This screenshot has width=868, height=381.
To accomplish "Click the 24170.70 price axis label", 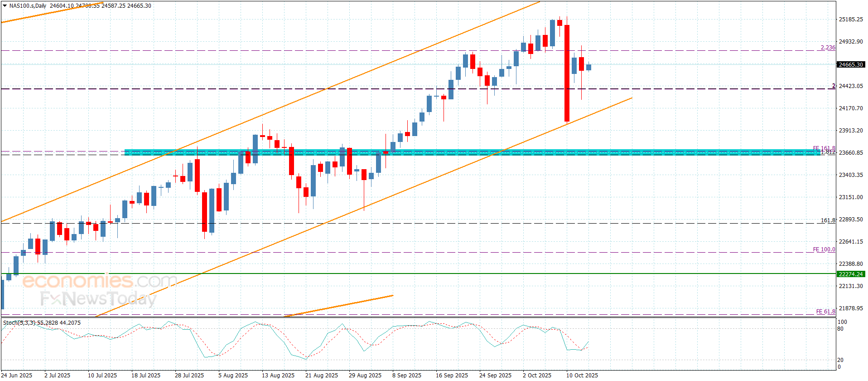I will [851, 108].
